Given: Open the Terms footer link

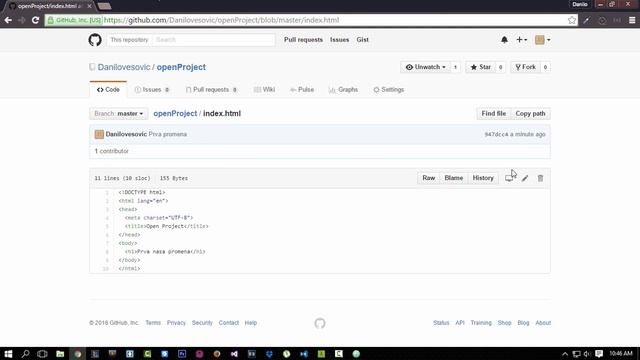Looking at the screenshot, I should [x=153, y=323].
